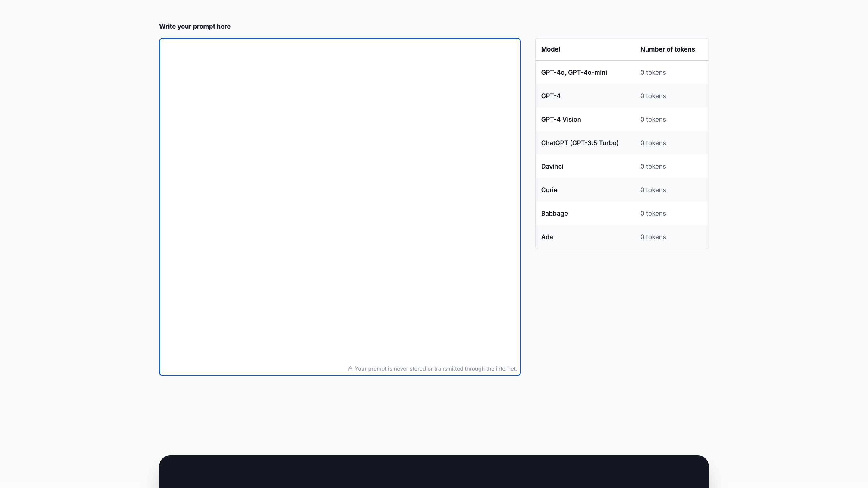
Task: Select the 'ChatGPT (GPT-3.5 Turbo)' row
Action: tap(580, 143)
